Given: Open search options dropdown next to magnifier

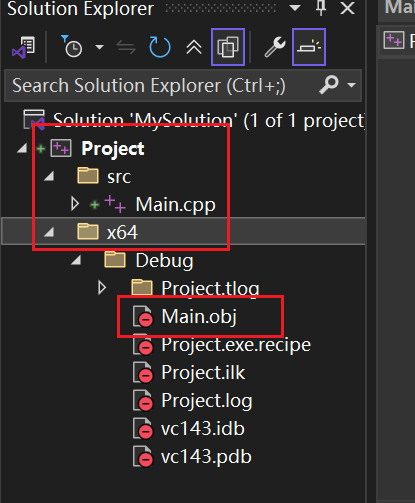Looking at the screenshot, I should pos(352,85).
